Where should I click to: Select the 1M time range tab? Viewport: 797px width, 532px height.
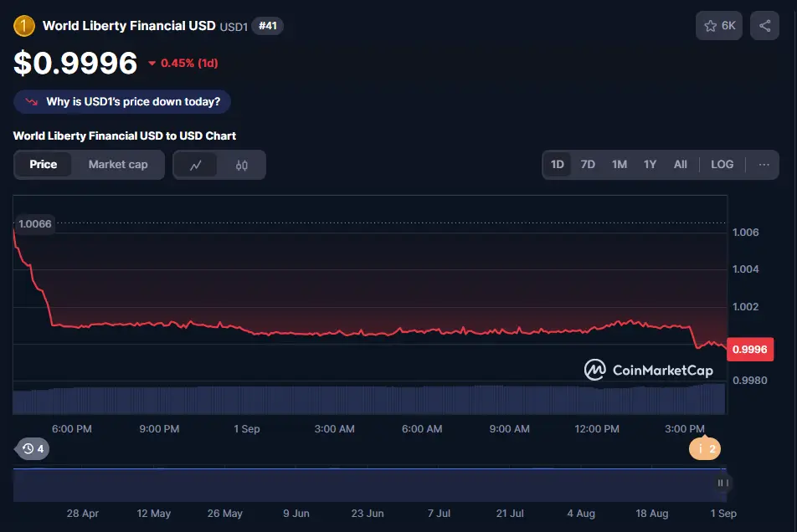tap(619, 164)
